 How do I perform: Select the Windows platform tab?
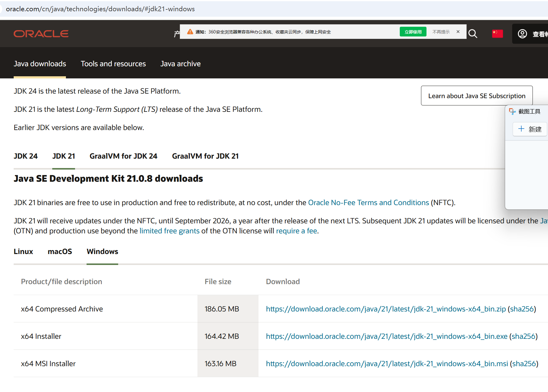pos(102,252)
